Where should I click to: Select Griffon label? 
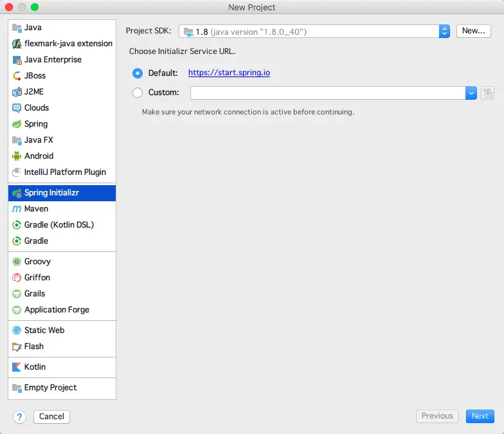37,278
